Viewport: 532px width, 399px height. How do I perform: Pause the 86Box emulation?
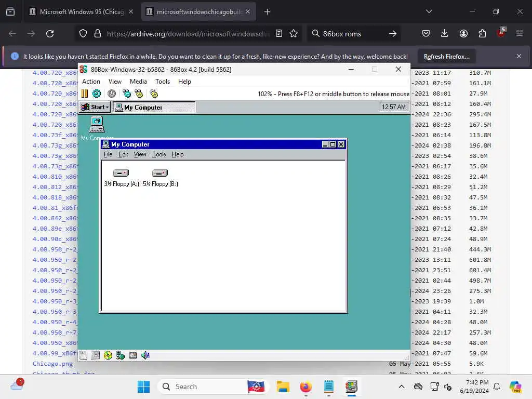pyautogui.click(x=85, y=94)
